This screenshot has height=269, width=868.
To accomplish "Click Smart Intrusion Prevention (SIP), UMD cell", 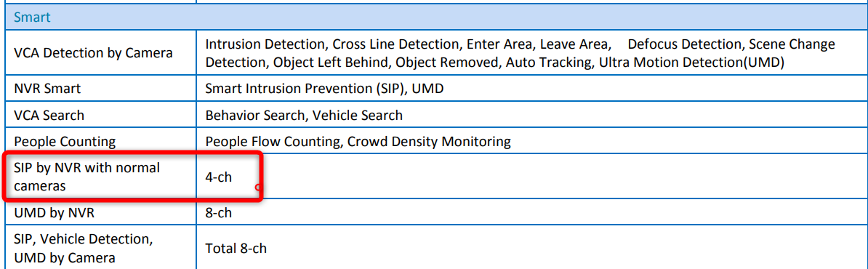I will (324, 89).
